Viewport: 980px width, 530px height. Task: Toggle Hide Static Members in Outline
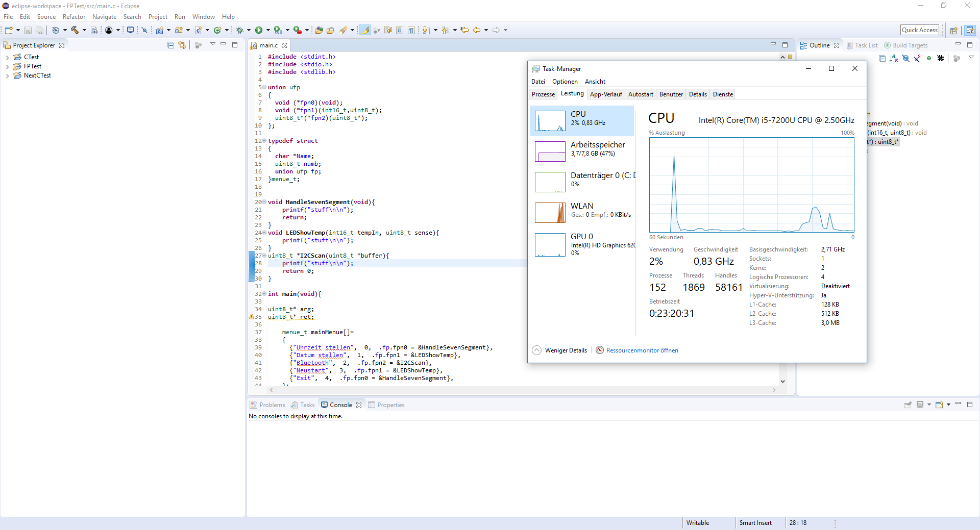(917, 59)
